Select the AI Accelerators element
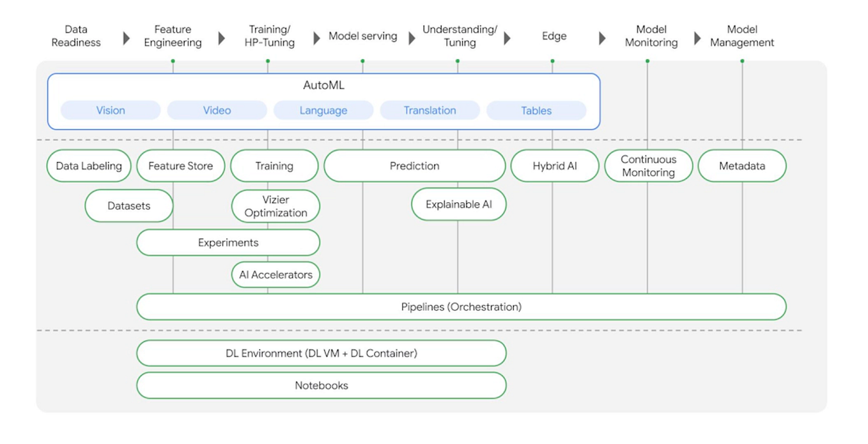868x444 pixels. point(275,274)
